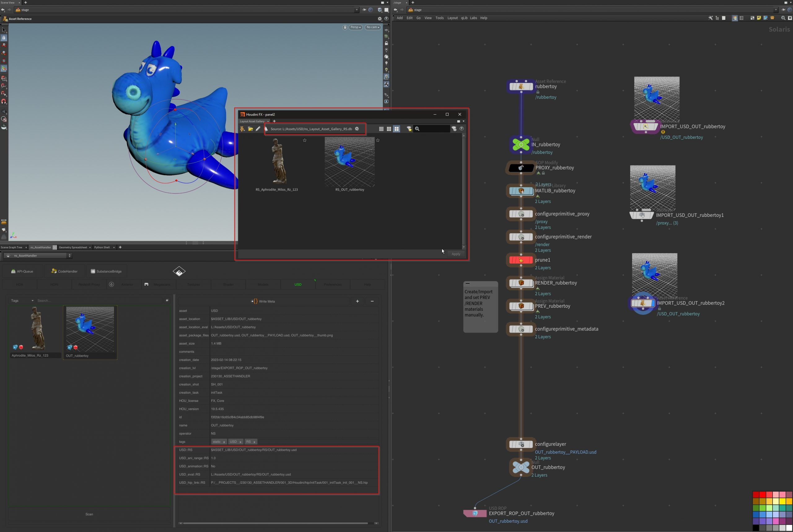Click the add asset directory folder icon
The height and width of the screenshot is (532, 793).
(x=250, y=129)
